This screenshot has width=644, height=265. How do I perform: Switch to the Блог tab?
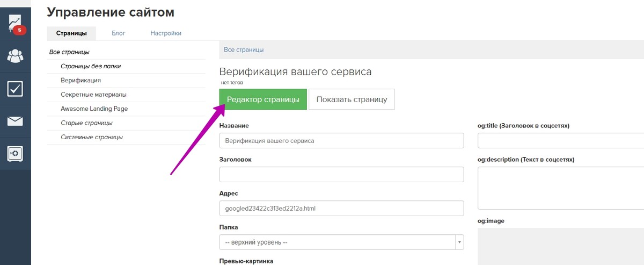point(119,33)
